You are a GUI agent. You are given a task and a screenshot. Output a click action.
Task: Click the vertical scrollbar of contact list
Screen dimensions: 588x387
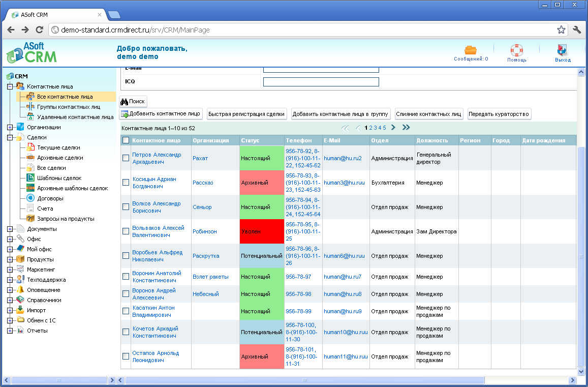click(x=581, y=257)
